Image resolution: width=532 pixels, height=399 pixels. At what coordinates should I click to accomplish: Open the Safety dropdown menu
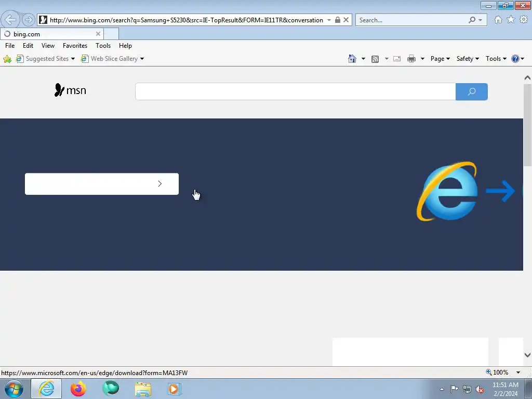(x=468, y=59)
